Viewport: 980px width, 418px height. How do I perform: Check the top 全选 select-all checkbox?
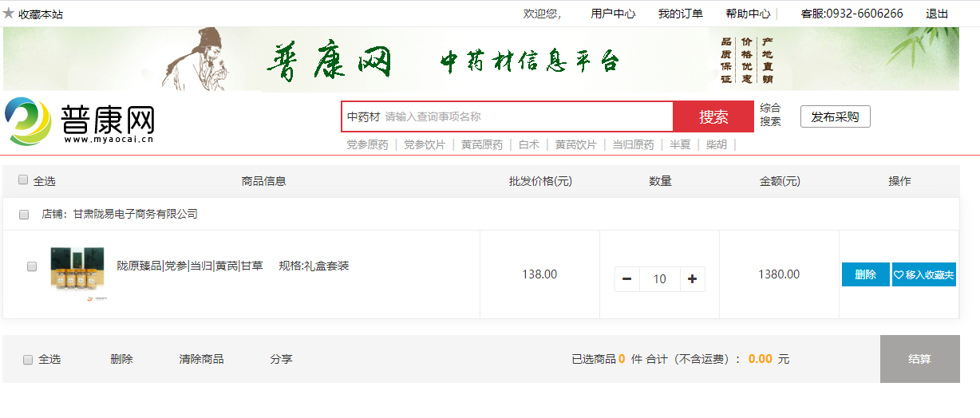[23, 180]
